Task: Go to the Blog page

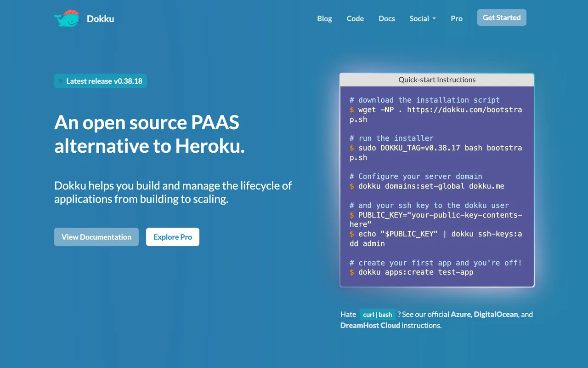Action: (324, 18)
